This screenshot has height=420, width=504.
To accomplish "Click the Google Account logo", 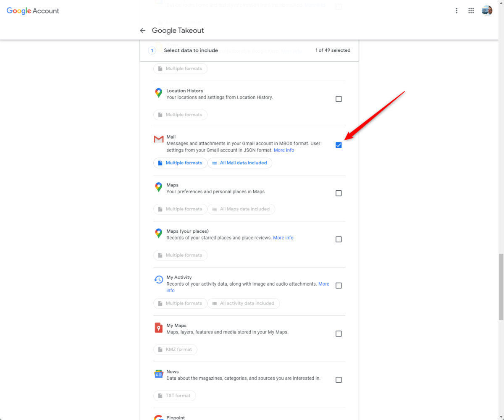I will coord(32,10).
